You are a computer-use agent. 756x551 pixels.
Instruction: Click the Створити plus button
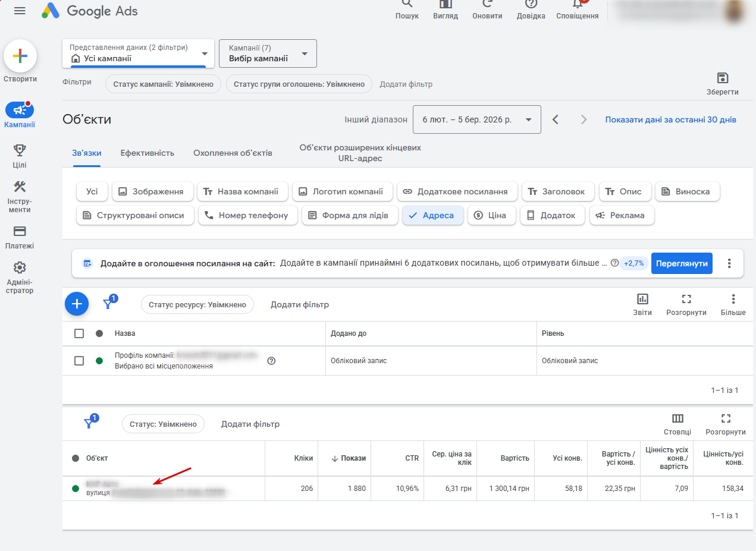(20, 56)
